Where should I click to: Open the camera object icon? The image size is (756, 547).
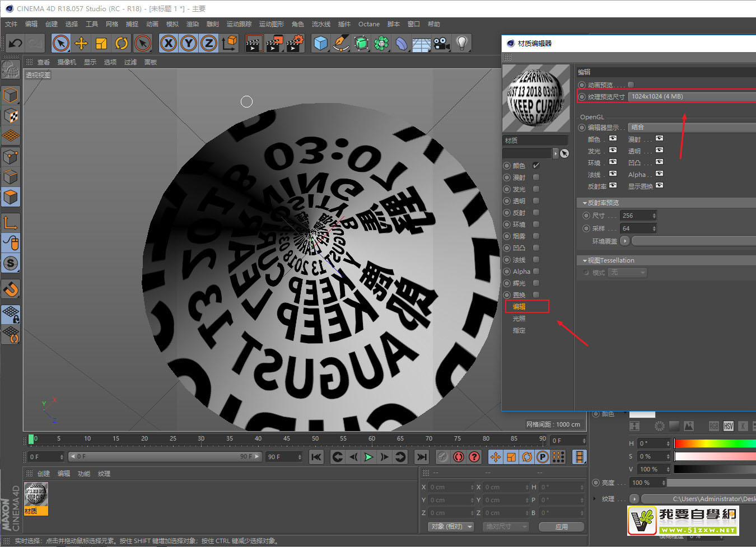tap(441, 43)
